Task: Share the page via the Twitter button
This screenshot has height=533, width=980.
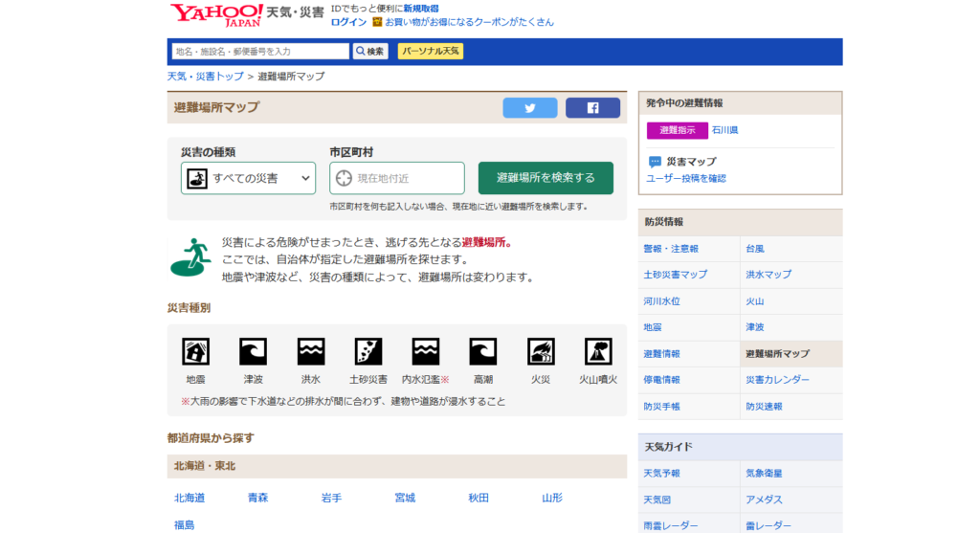Action: [x=529, y=108]
